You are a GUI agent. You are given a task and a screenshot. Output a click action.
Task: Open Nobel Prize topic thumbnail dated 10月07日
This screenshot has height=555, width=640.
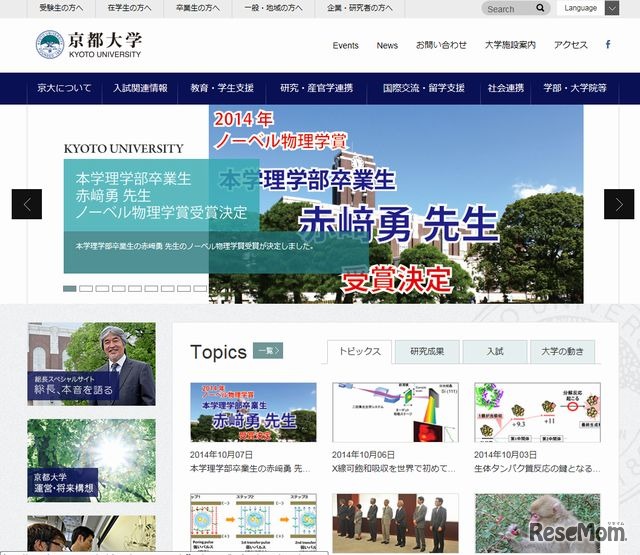pyautogui.click(x=253, y=412)
